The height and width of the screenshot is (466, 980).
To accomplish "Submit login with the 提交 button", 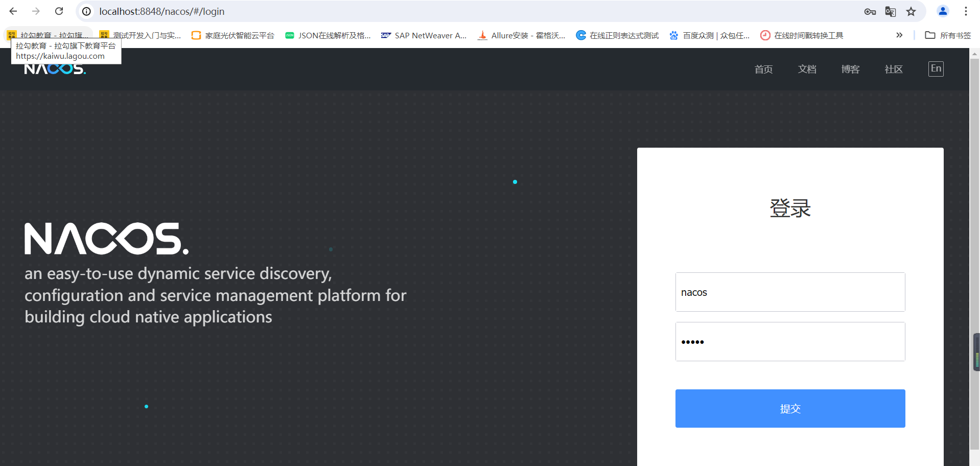I will [790, 409].
